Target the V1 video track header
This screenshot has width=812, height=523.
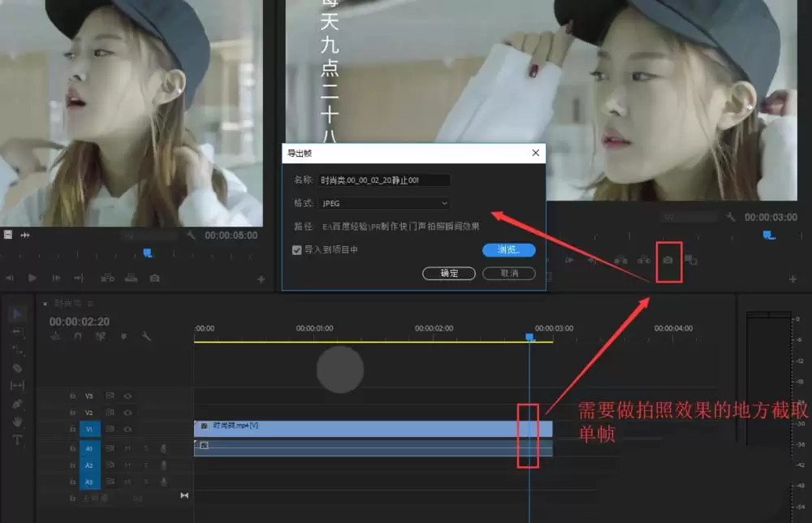(x=89, y=430)
